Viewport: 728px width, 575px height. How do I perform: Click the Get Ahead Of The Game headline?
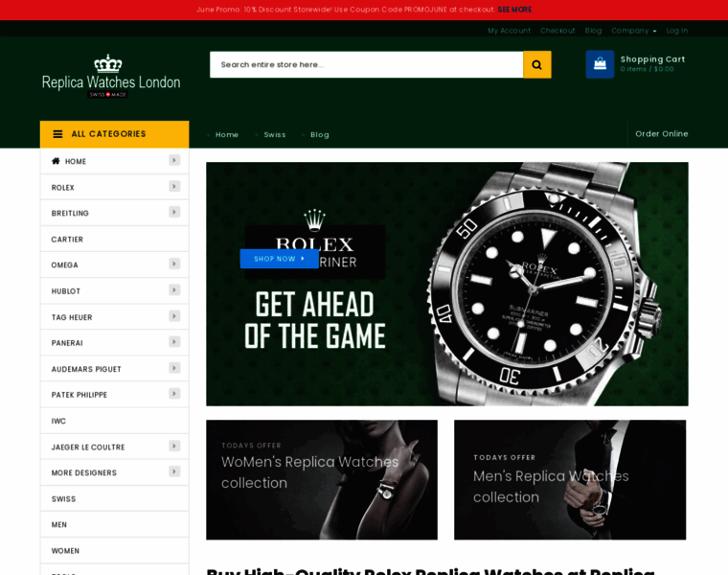[x=315, y=320]
